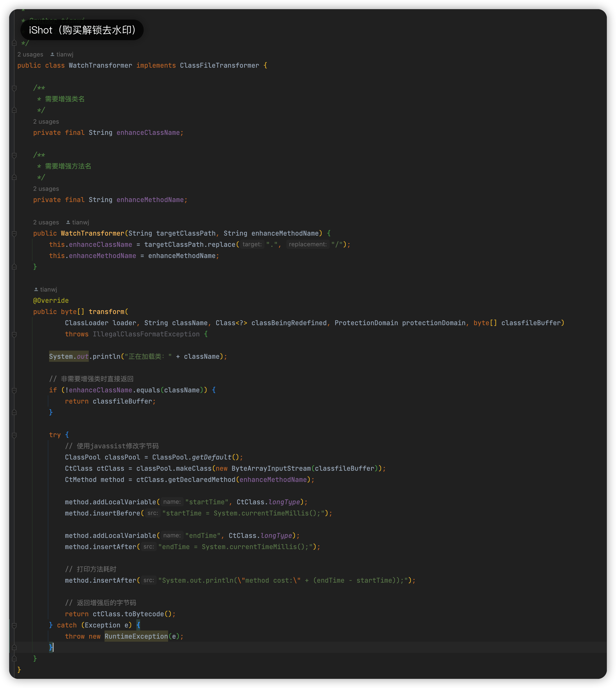The height and width of the screenshot is (688, 616).
Task: Click IllegalClassFormatException in the throws clause
Action: [x=146, y=334]
